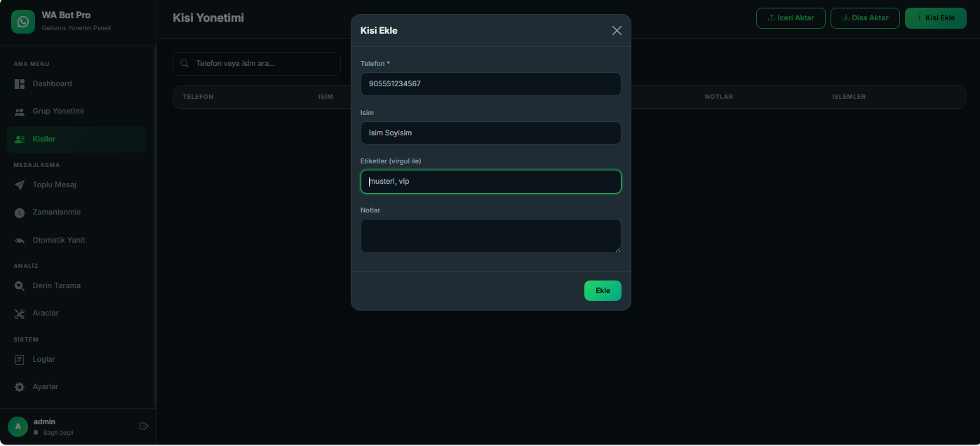Click the Iceri Aktar button
The width and height of the screenshot is (980, 446).
tap(791, 18)
